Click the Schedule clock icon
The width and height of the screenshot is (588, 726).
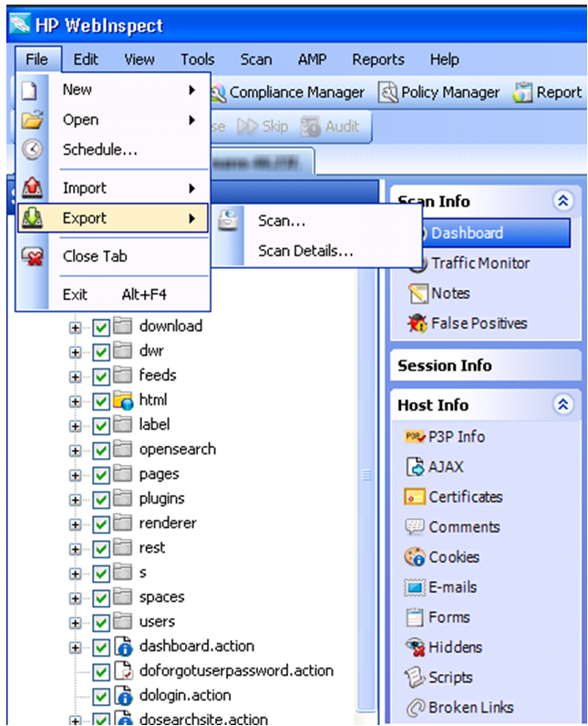pos(32,149)
